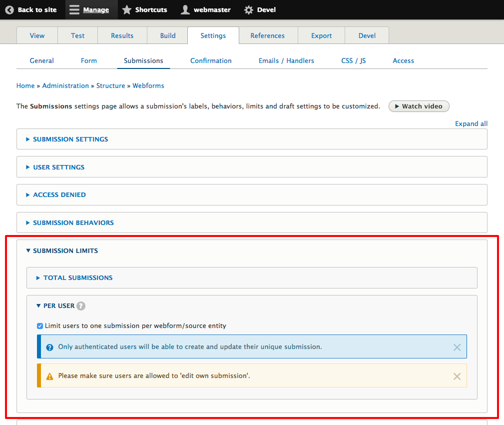The height and width of the screenshot is (425, 504).
Task: Open the Confirmation settings tab
Action: [210, 60]
